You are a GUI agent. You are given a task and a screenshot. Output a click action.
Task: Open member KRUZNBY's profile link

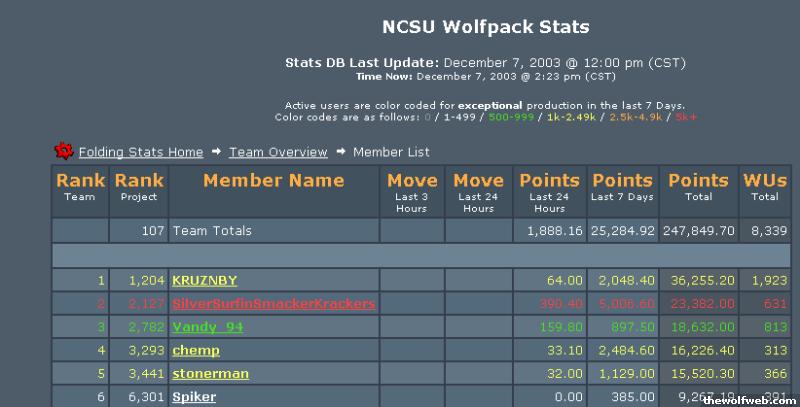204,281
